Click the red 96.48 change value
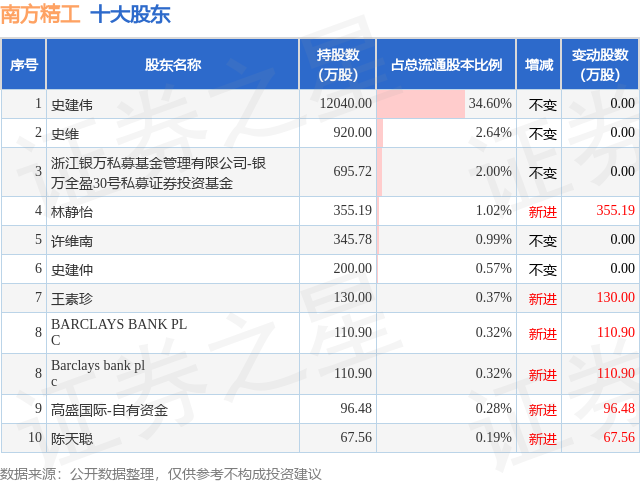Screen dimensions: 640x483 click(x=619, y=408)
